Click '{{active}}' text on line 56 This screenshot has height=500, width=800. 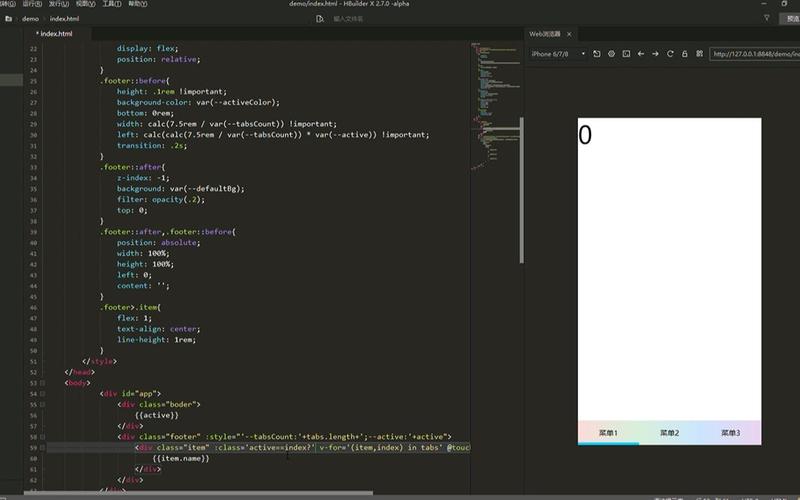[x=157, y=415]
